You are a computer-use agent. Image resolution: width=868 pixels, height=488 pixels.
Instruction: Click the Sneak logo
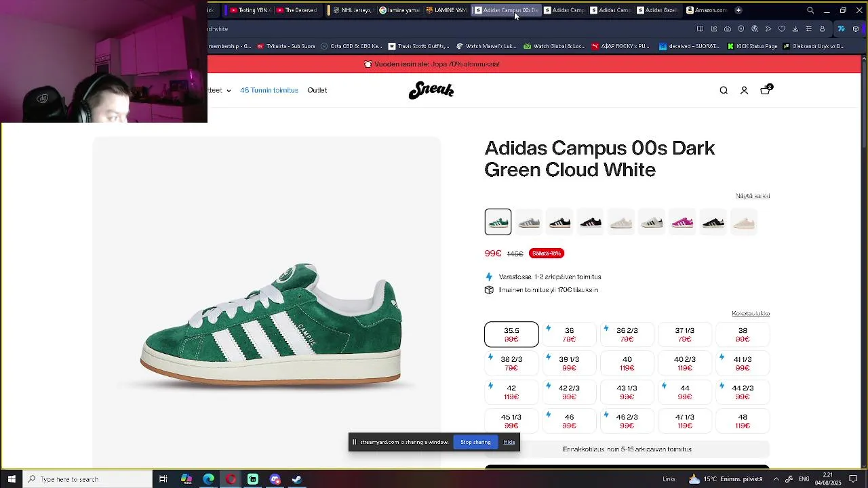(x=431, y=90)
